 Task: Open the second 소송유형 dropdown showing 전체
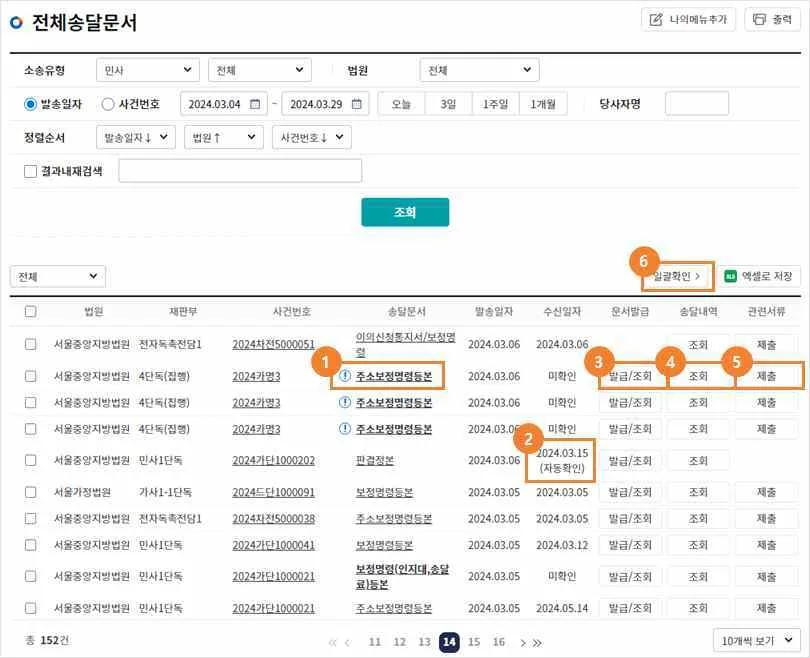260,70
